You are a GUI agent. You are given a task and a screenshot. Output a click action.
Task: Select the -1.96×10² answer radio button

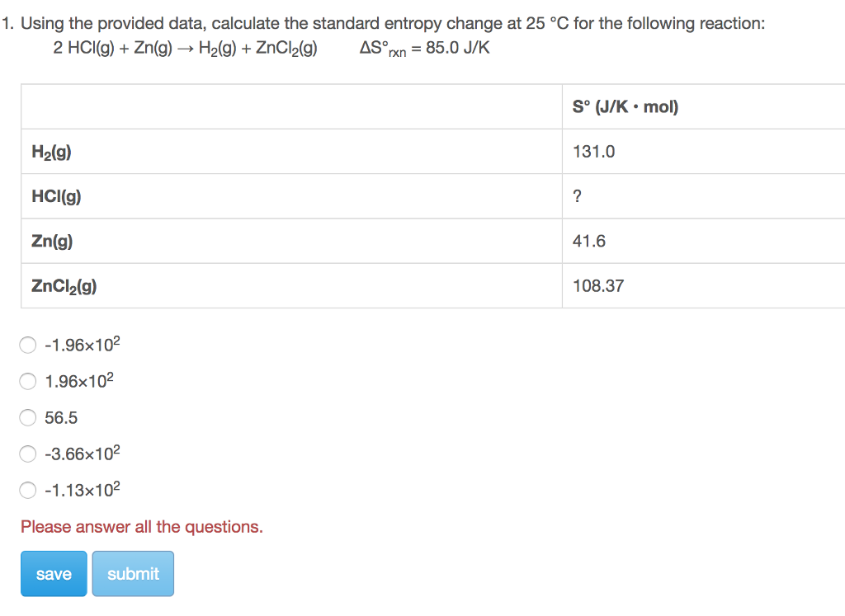27,345
